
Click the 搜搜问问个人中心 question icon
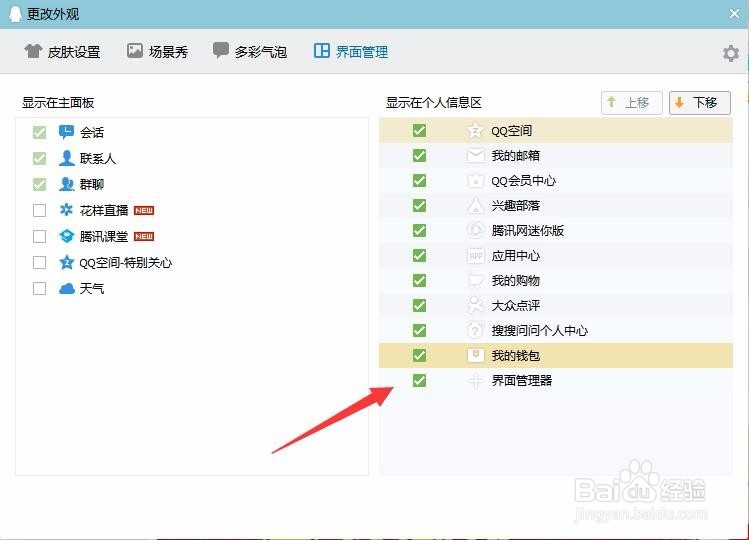(x=475, y=330)
